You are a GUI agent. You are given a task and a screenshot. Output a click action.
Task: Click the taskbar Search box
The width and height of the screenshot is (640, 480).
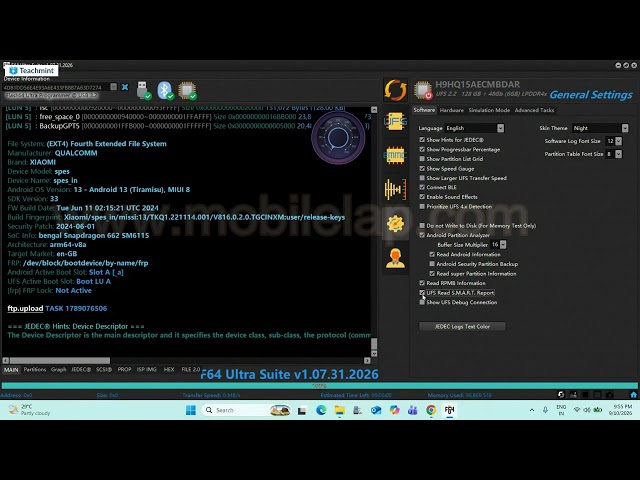[x=247, y=410]
